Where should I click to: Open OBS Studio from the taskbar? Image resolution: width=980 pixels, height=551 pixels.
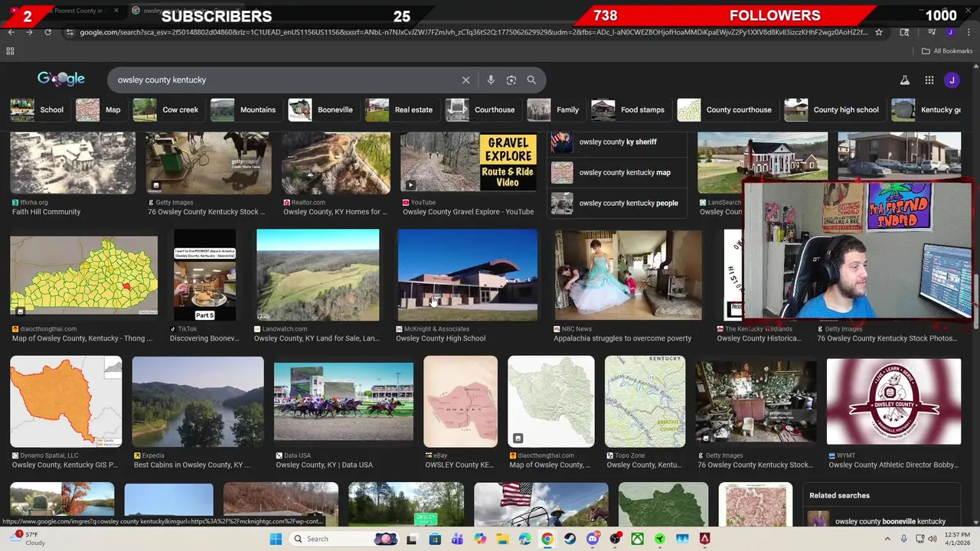(615, 539)
